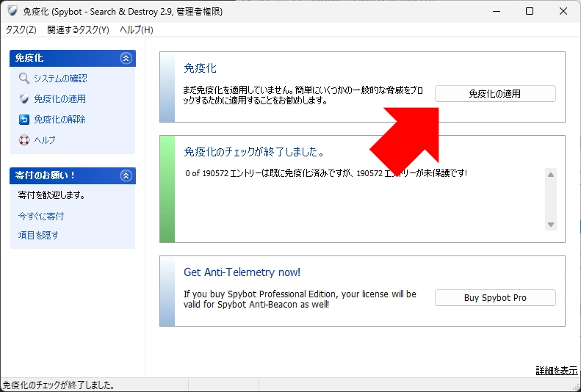Open the ヘルプ(H) menu
This screenshot has width=581, height=392.
137,30
